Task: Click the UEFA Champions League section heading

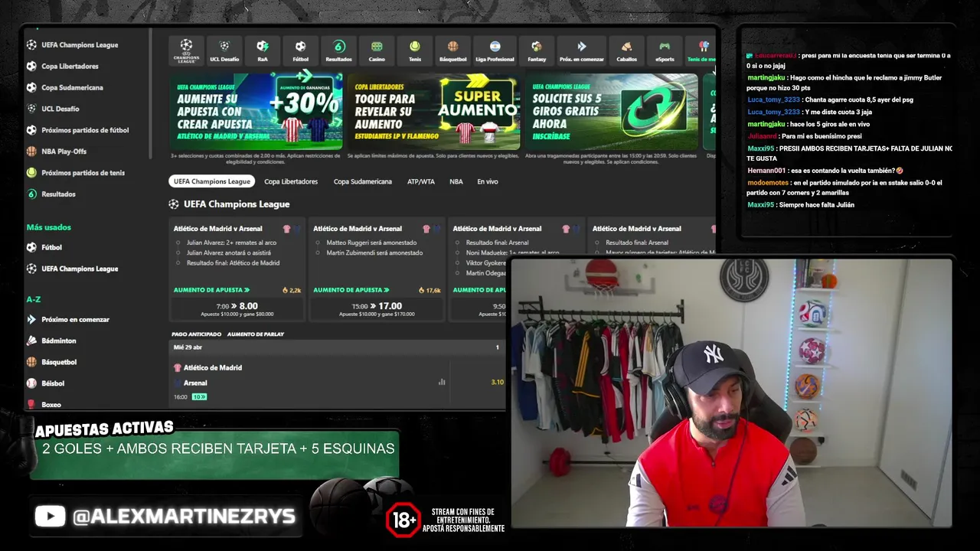Action: [x=237, y=204]
